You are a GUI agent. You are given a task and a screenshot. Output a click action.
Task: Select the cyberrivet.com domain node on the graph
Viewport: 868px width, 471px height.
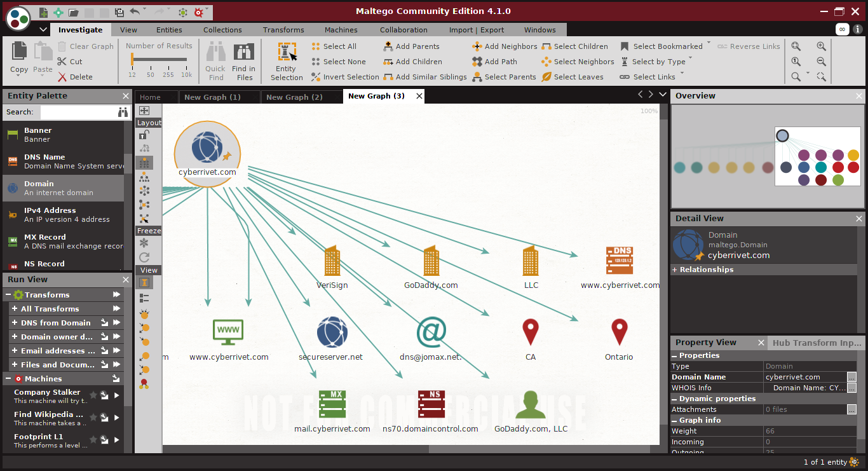pos(207,153)
